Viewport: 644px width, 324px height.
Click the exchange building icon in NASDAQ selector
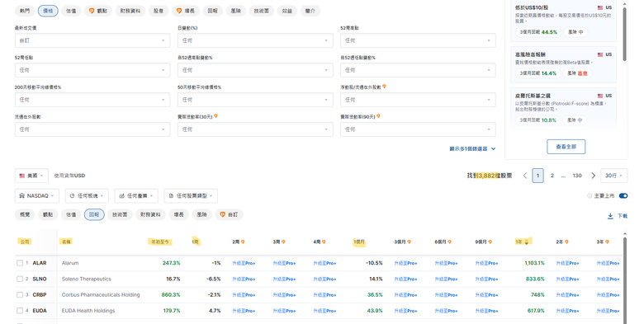[21, 196]
